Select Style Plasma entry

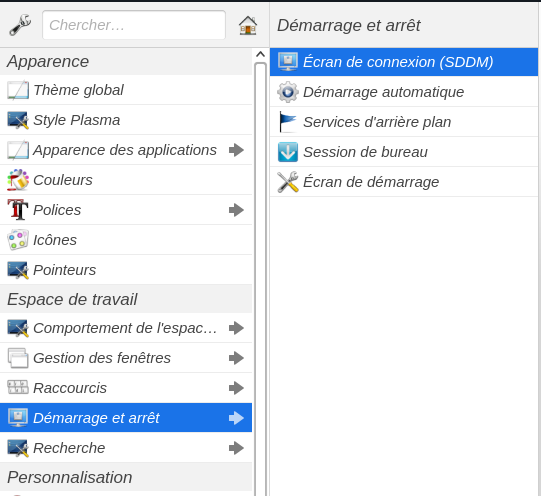tap(126, 120)
